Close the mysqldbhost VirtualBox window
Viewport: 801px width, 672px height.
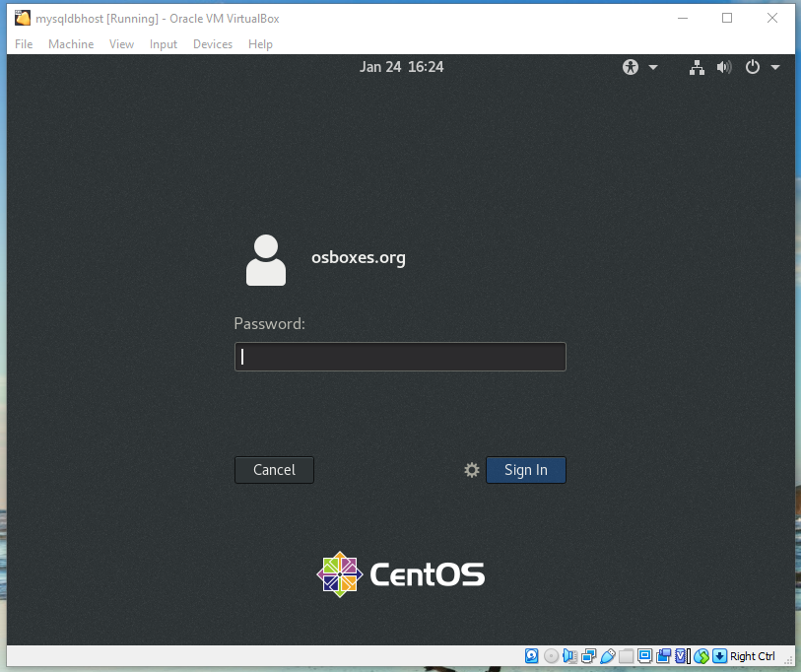[x=772, y=18]
